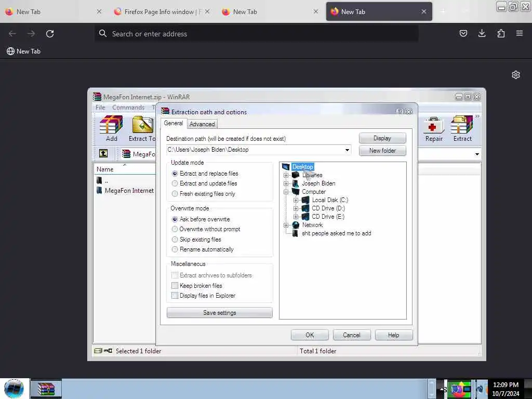Click the Help button in dialog

coord(394,335)
